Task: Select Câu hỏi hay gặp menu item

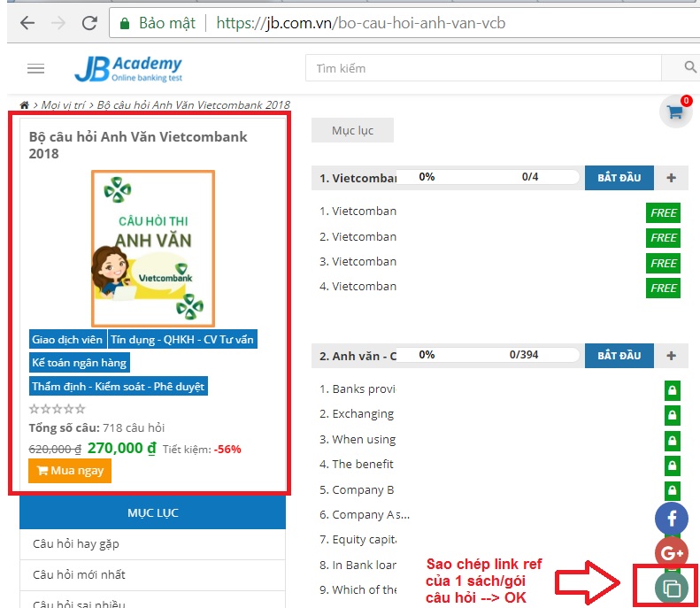Action: [153, 544]
